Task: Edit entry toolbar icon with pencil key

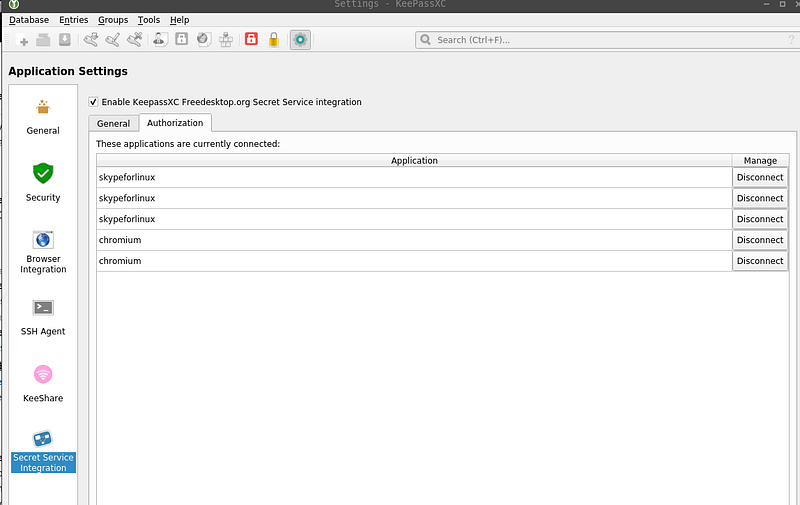Action: [x=112, y=40]
